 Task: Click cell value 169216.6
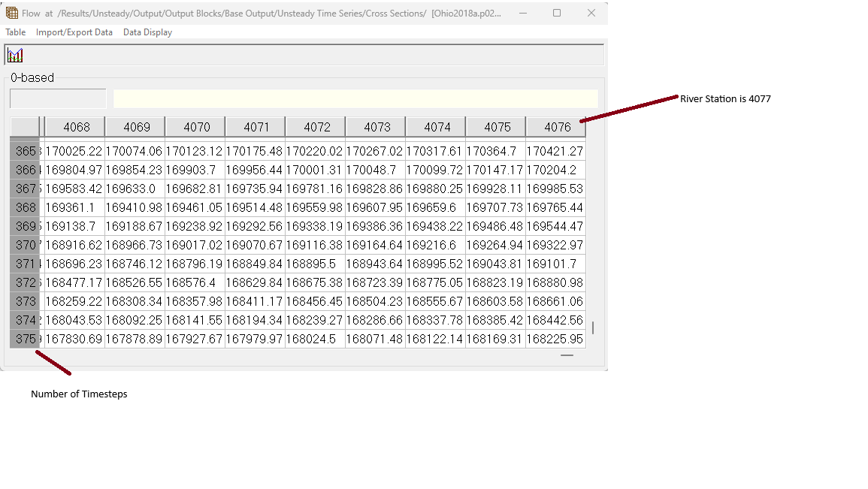click(434, 245)
